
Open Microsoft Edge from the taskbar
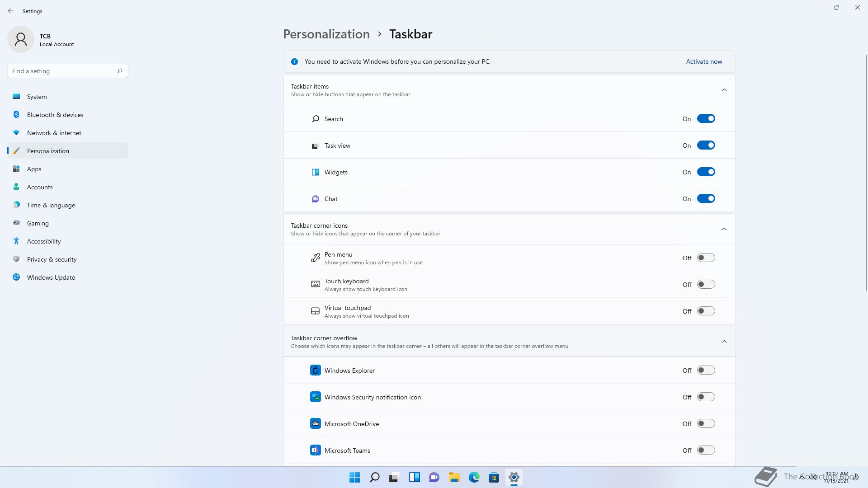[474, 477]
